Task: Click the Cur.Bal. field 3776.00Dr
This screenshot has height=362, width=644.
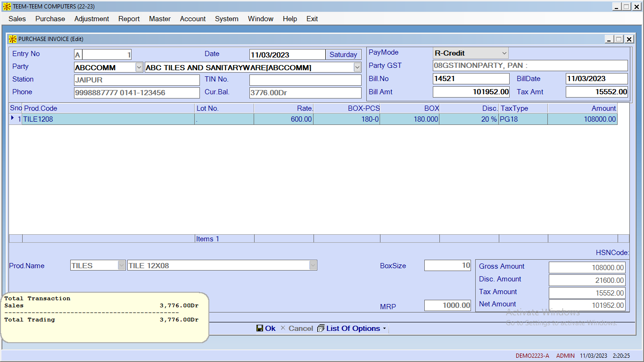Action: (x=305, y=93)
